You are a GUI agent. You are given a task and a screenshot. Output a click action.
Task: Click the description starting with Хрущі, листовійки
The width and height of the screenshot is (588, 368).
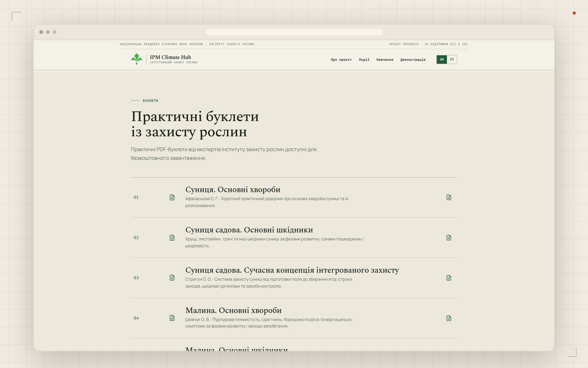274,242
